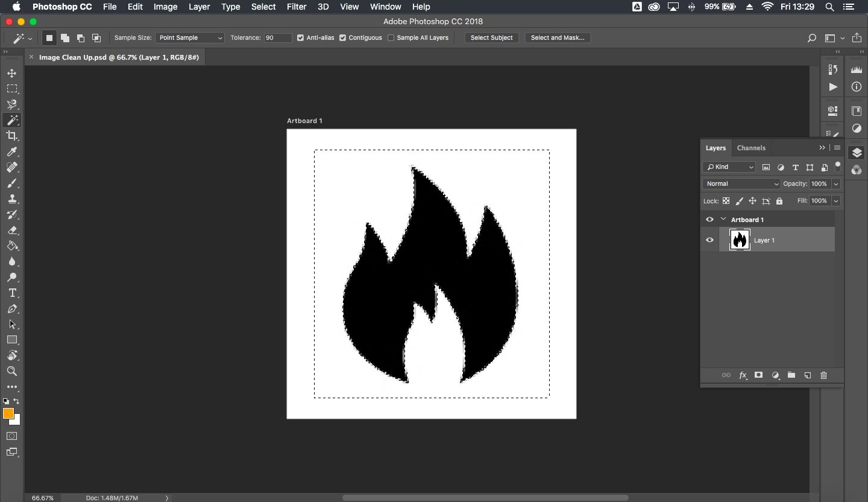Click the link layers icon
This screenshot has width=868, height=502.
coord(726,375)
